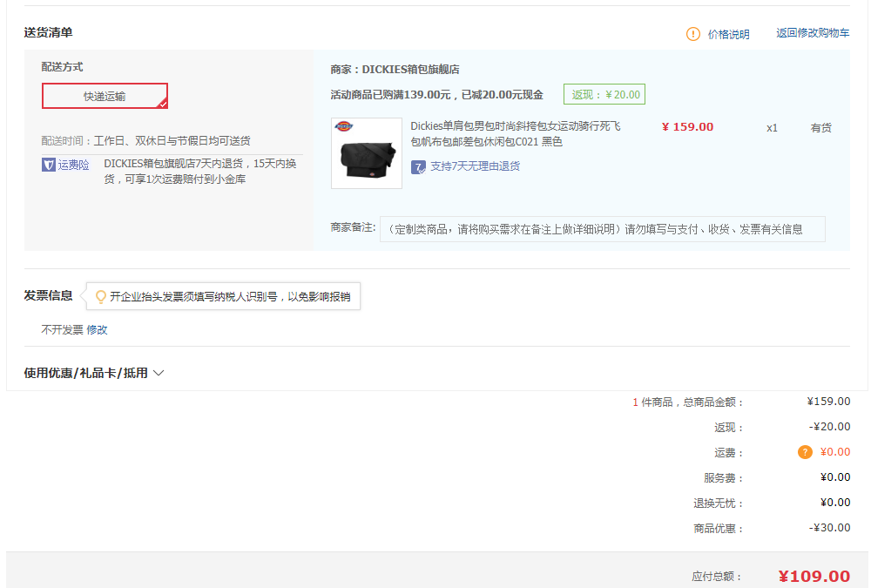871x588 pixels.
Task: Click 修改 to edit invoice info
Action: (x=97, y=329)
